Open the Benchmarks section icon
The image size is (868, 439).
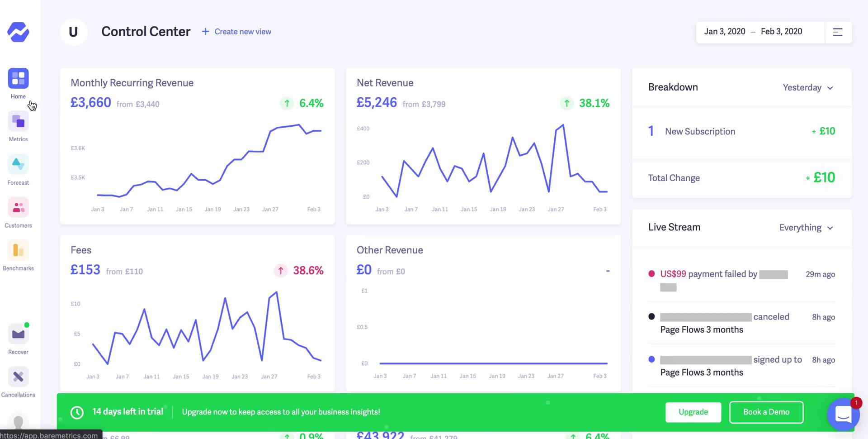[18, 250]
